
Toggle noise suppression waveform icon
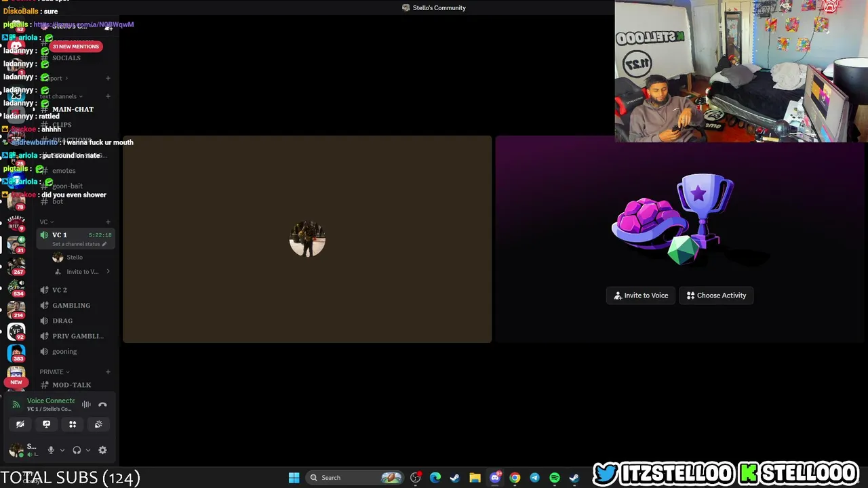click(x=86, y=405)
